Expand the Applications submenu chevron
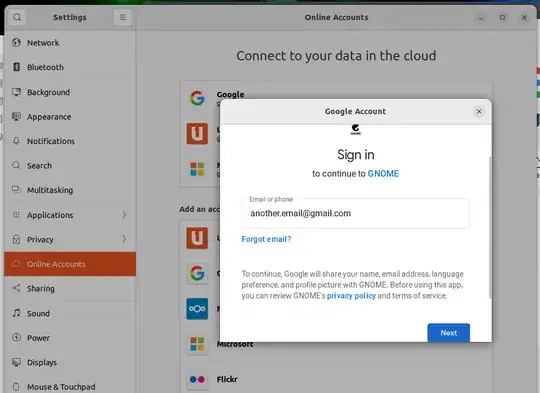 point(124,215)
